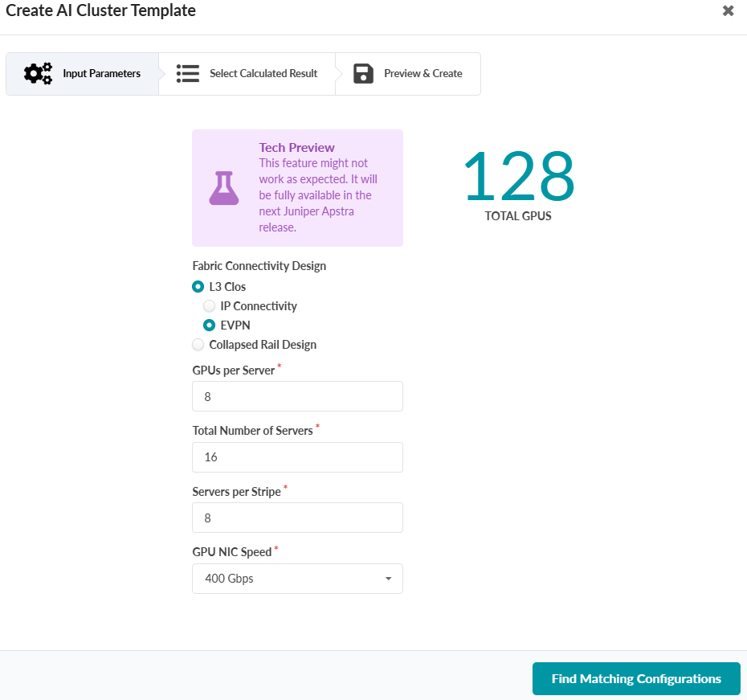Click the Total Number of Servers field
The height and width of the screenshot is (700, 747).
297,457
